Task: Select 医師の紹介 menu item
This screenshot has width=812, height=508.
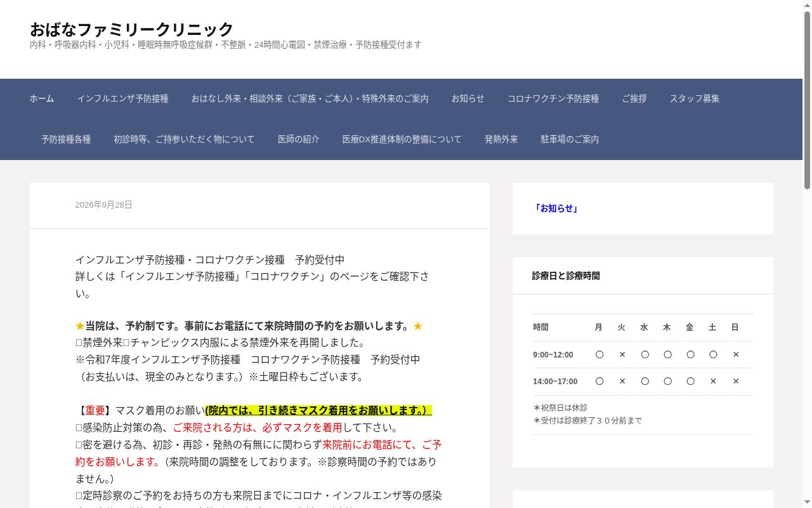Action: [299, 139]
